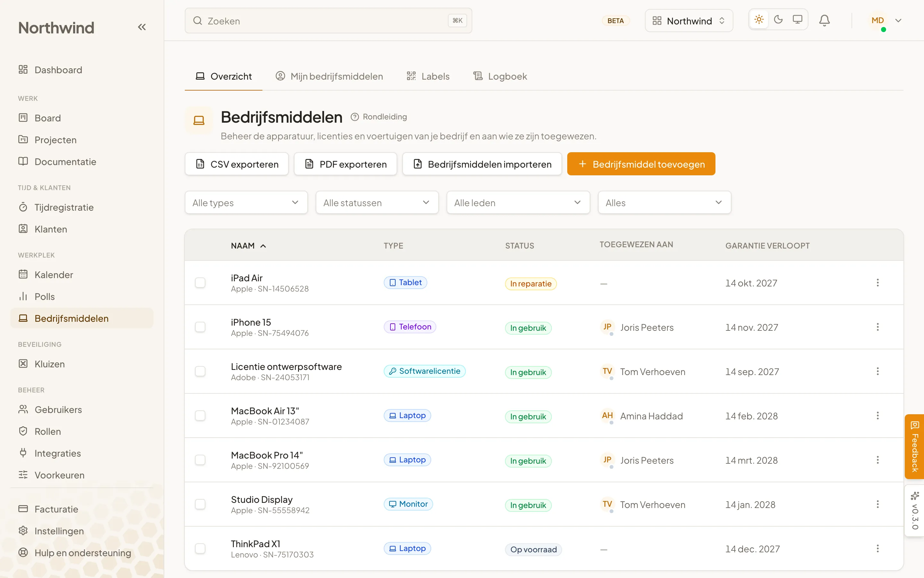The width and height of the screenshot is (924, 578).
Task: Click the Tablet type badge on iPad Air
Action: coord(405,283)
